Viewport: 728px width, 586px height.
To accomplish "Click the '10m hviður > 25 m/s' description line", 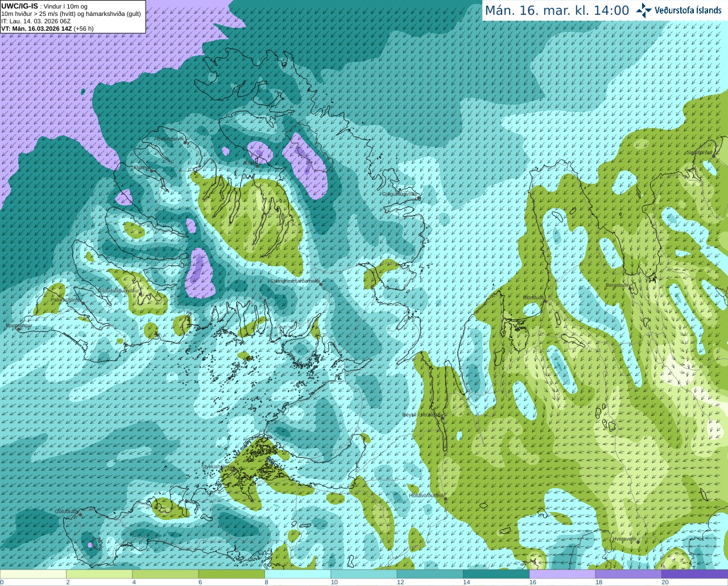I will (x=71, y=14).
